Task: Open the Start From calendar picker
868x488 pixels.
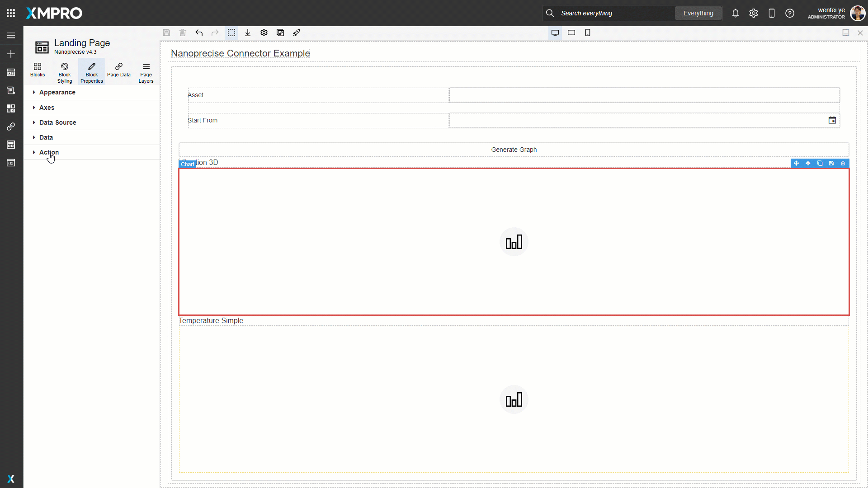Action: click(x=832, y=120)
